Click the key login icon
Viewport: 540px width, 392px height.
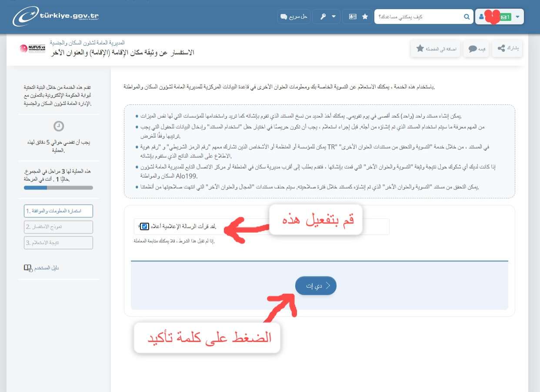click(323, 17)
